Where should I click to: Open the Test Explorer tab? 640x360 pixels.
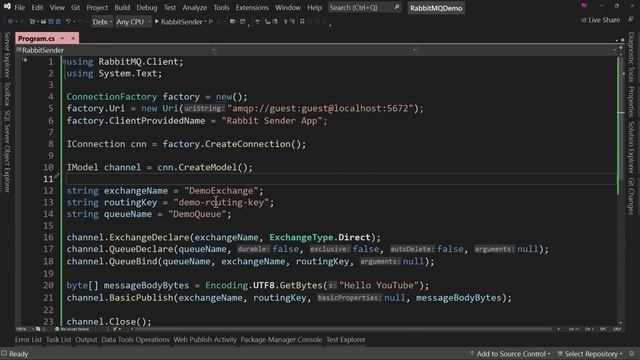point(346,340)
